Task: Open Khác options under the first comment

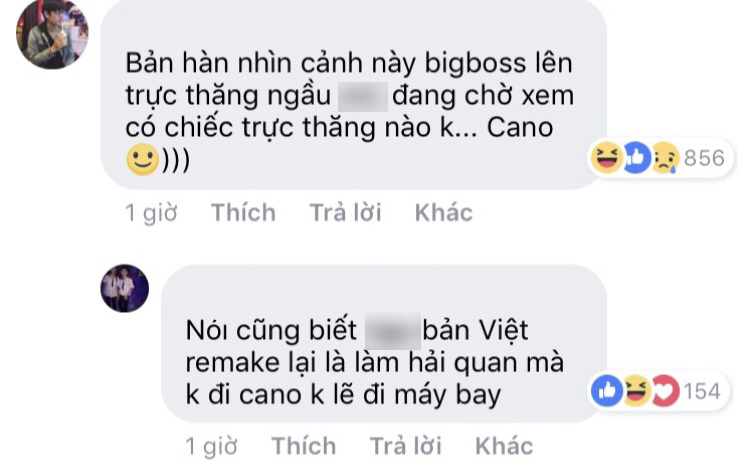Action: pos(443,212)
